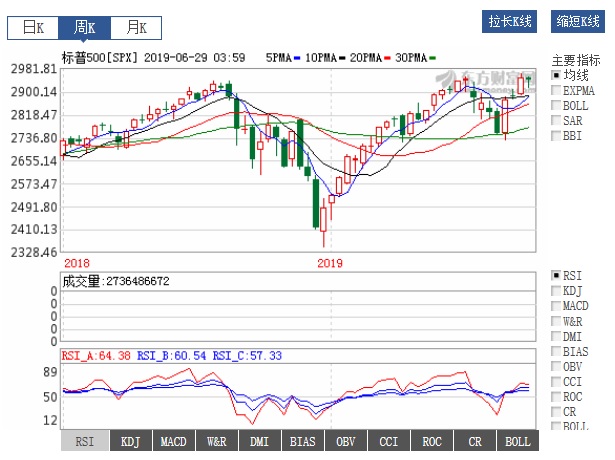Check the EXPMA indicator box

pyautogui.click(x=557, y=91)
